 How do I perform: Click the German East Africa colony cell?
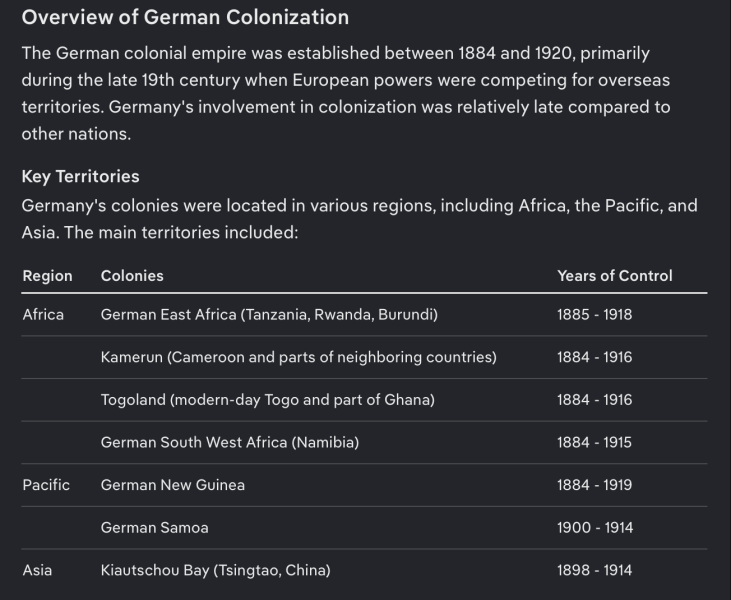(269, 315)
